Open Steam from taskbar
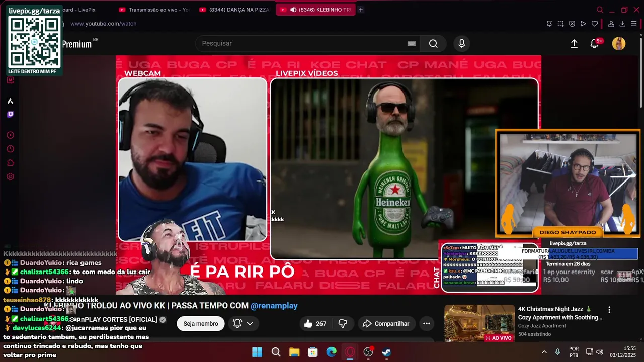This screenshot has width=644, height=362. [x=386, y=352]
